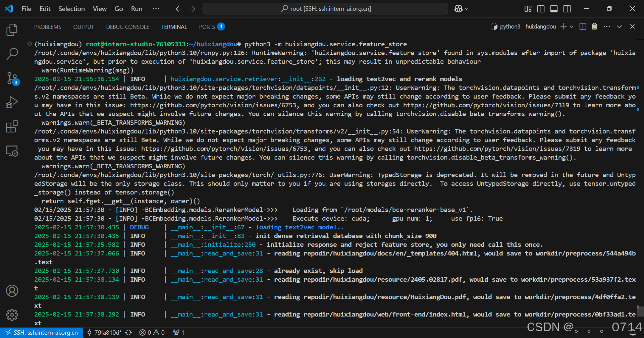Go forward with the right arrow

coord(192,9)
